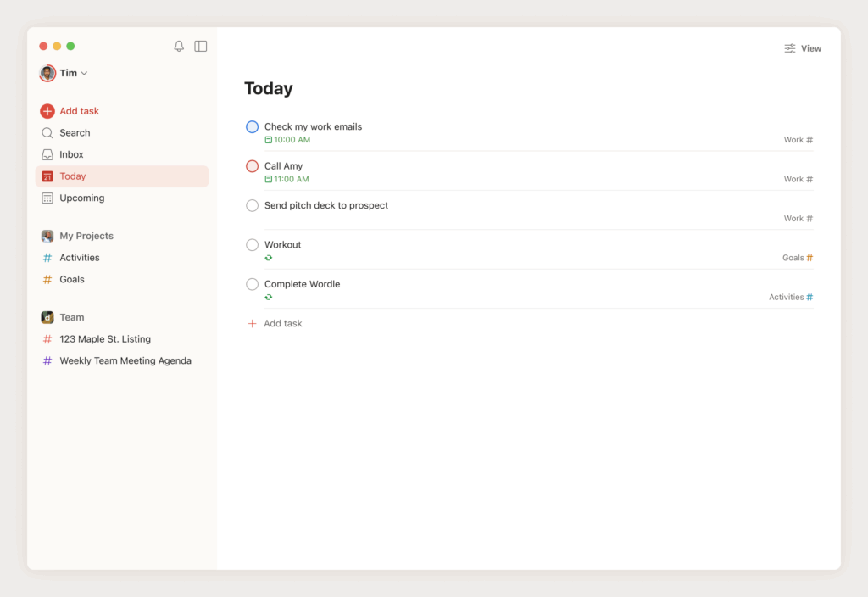Check off Send pitch deck to prospect
Image resolution: width=868 pixels, height=597 pixels.
pos(252,205)
